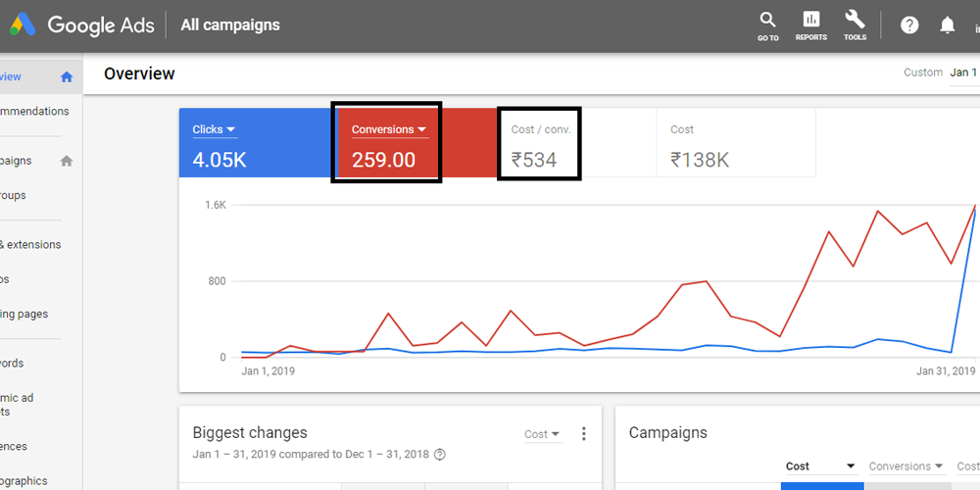Viewport: 980px width, 490px height.
Task: Select Landing pages in the sidebar
Action: 24,315
